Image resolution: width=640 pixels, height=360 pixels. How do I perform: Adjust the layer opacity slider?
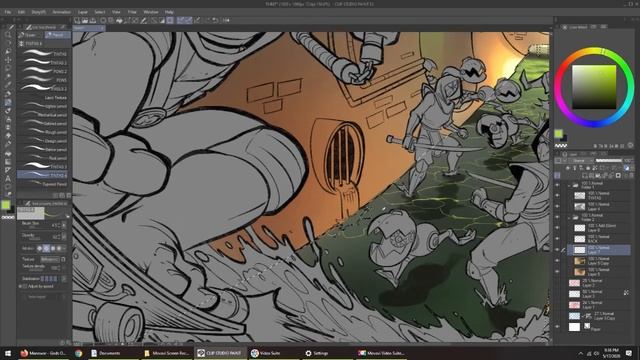tap(609, 160)
